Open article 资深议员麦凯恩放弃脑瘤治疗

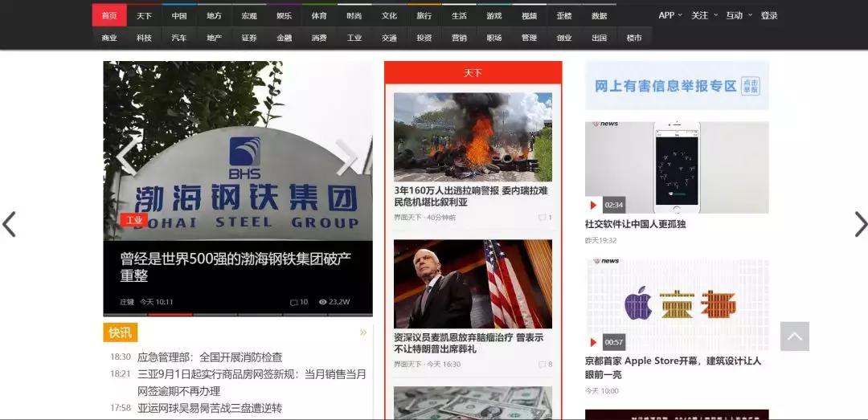coord(469,343)
